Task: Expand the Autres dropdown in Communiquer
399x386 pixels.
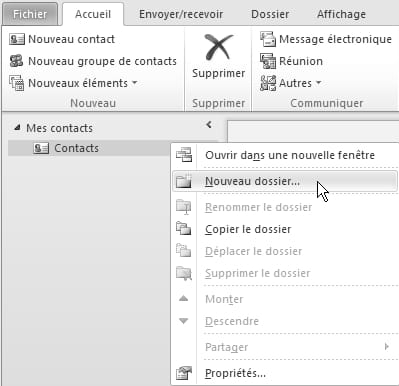Action: (291, 83)
